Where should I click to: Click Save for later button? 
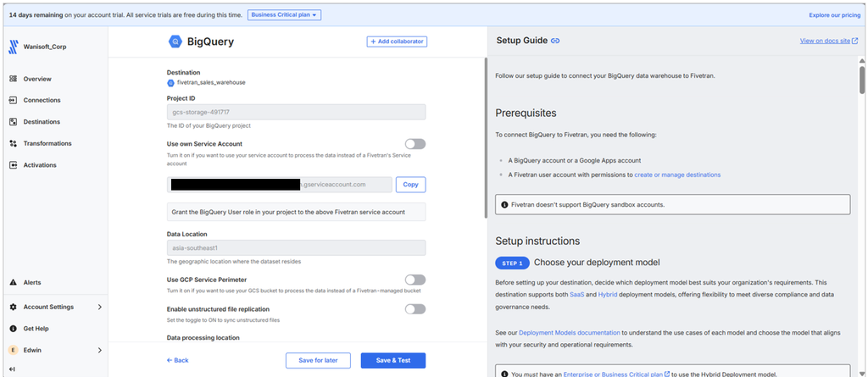[x=319, y=360]
